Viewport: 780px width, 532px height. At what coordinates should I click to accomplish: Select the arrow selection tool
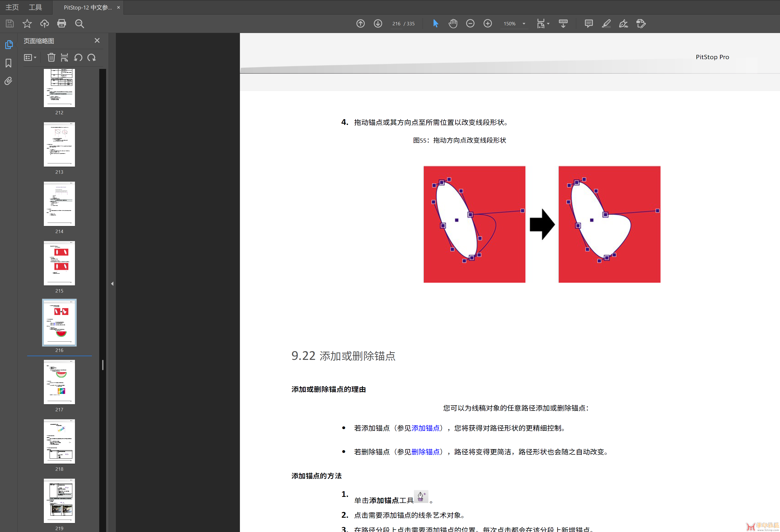pos(436,23)
